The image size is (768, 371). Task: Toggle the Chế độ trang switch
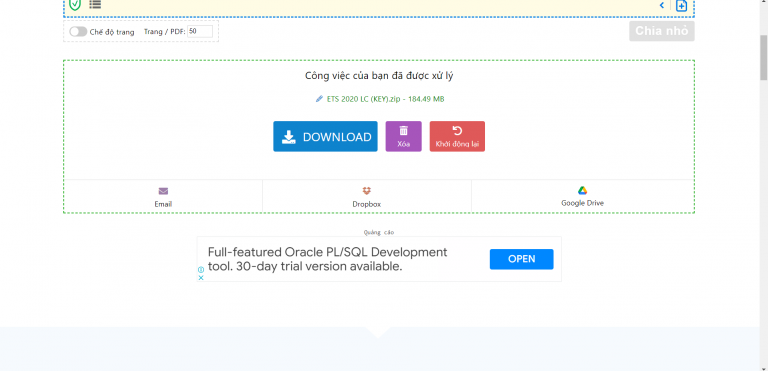tap(78, 32)
